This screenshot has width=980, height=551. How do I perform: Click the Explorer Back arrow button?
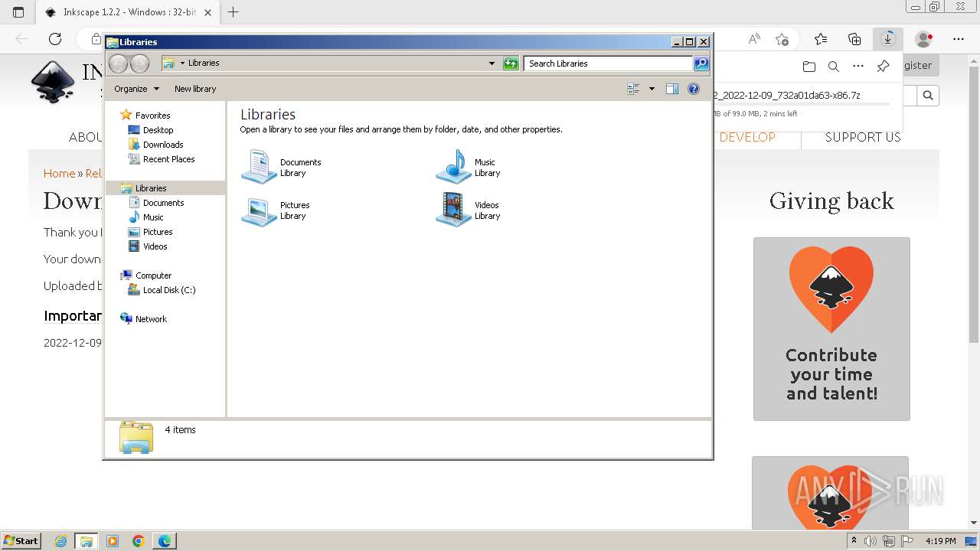(118, 64)
